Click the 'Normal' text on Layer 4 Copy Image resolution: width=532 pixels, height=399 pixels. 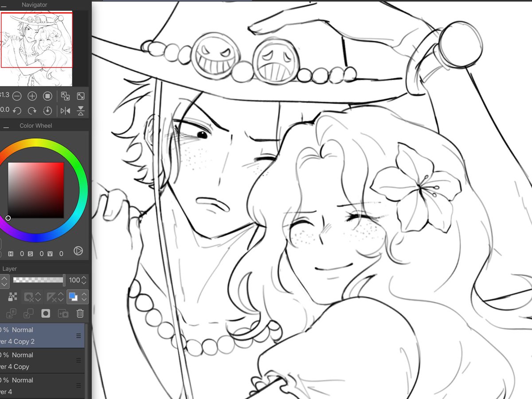click(x=23, y=355)
